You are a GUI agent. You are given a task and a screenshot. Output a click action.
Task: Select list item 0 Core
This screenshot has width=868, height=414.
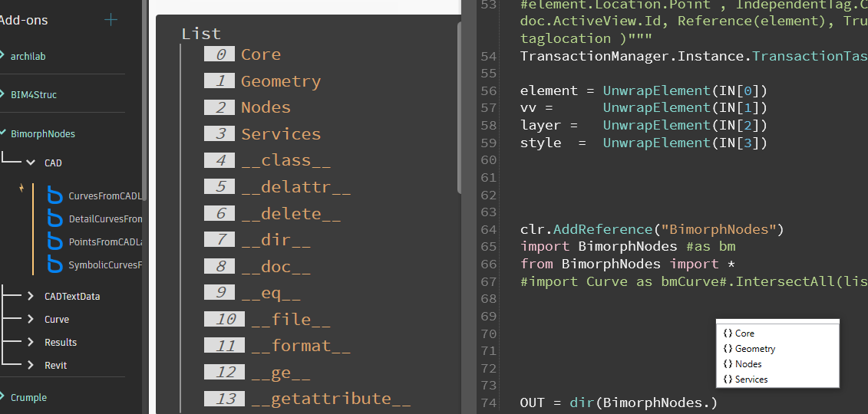tap(261, 54)
